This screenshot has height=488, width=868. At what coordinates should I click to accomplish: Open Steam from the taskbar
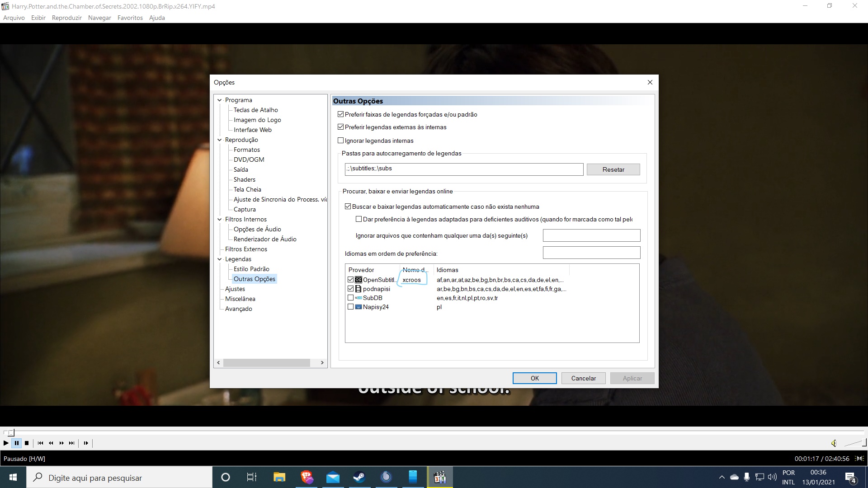point(359,477)
